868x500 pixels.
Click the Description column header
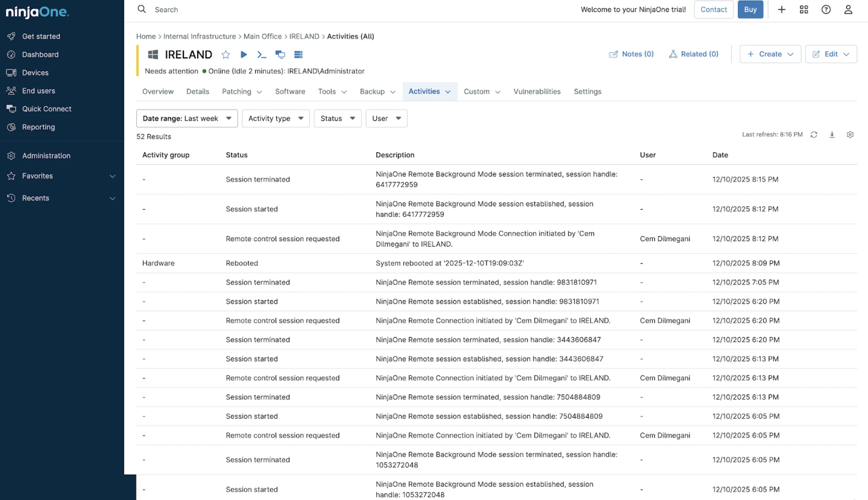tap(395, 155)
